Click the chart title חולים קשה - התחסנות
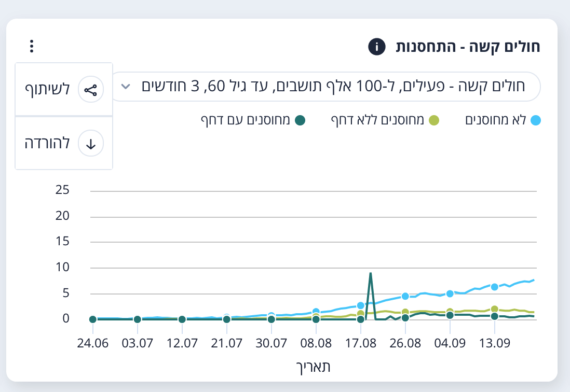 [468, 47]
